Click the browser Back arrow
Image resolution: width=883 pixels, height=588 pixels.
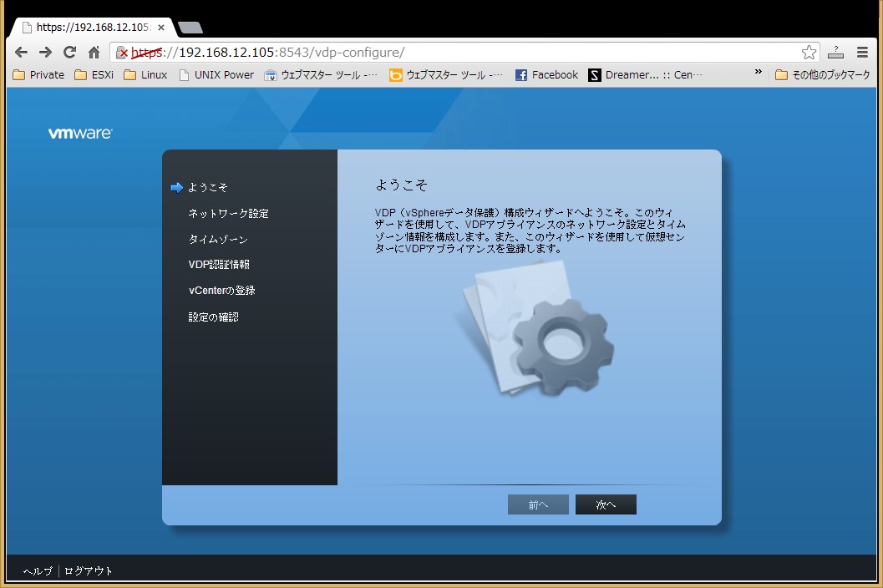coord(22,53)
